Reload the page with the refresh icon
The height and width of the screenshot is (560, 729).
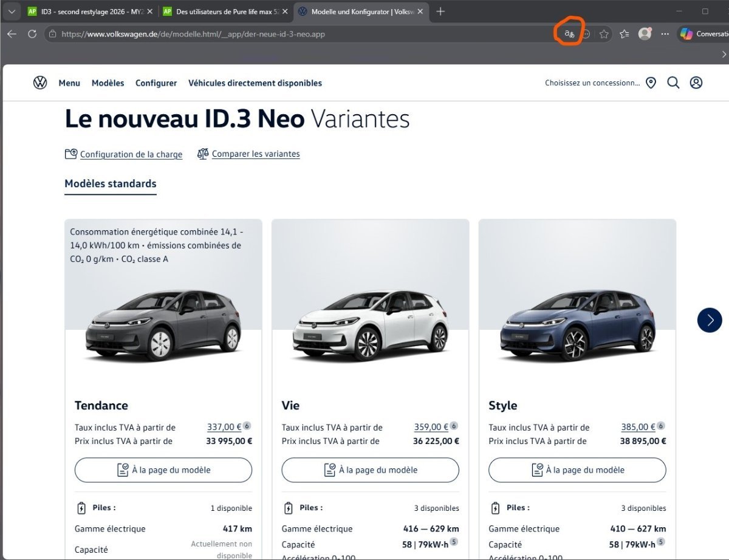[x=32, y=34]
